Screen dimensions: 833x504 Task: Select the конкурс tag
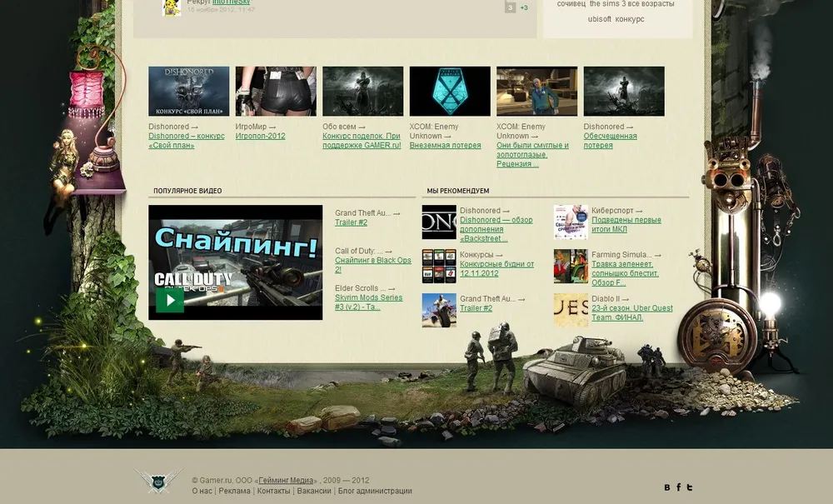[630, 19]
